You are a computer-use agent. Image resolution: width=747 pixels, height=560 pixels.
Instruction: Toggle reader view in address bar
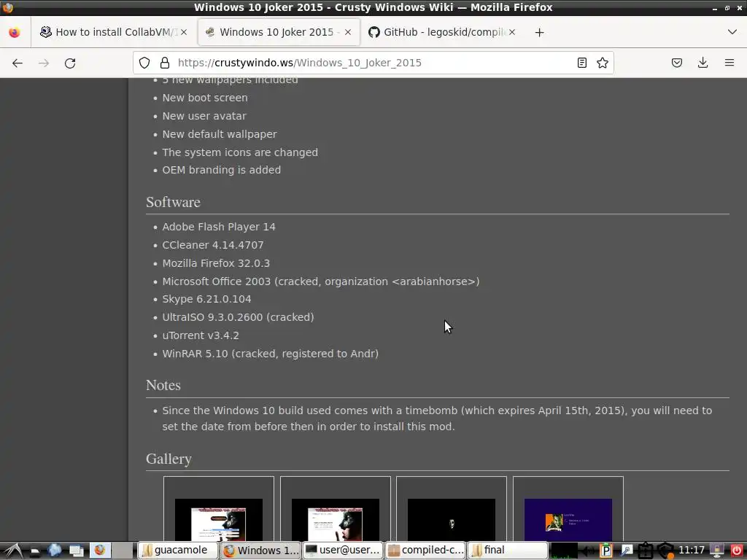(581, 63)
